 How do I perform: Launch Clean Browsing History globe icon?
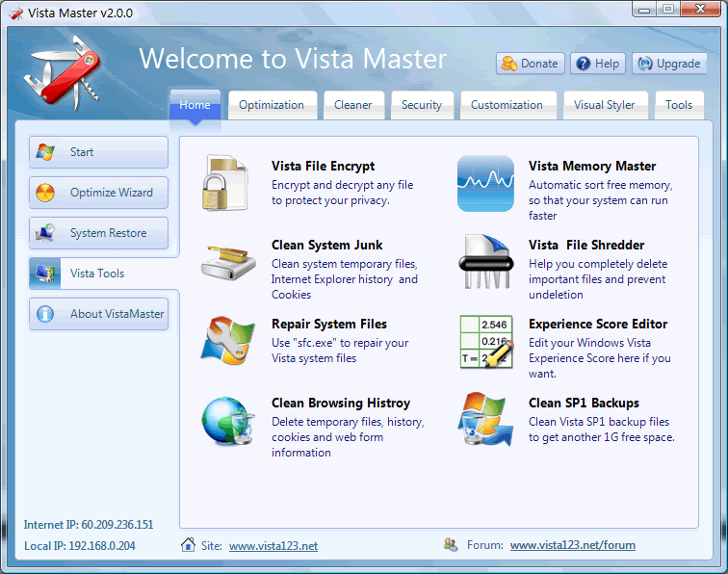(x=228, y=421)
